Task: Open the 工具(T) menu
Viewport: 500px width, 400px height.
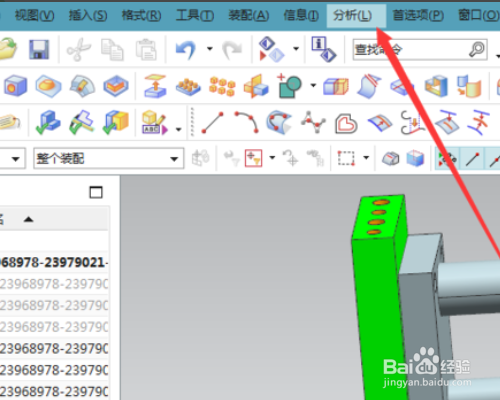Action: pos(195,15)
